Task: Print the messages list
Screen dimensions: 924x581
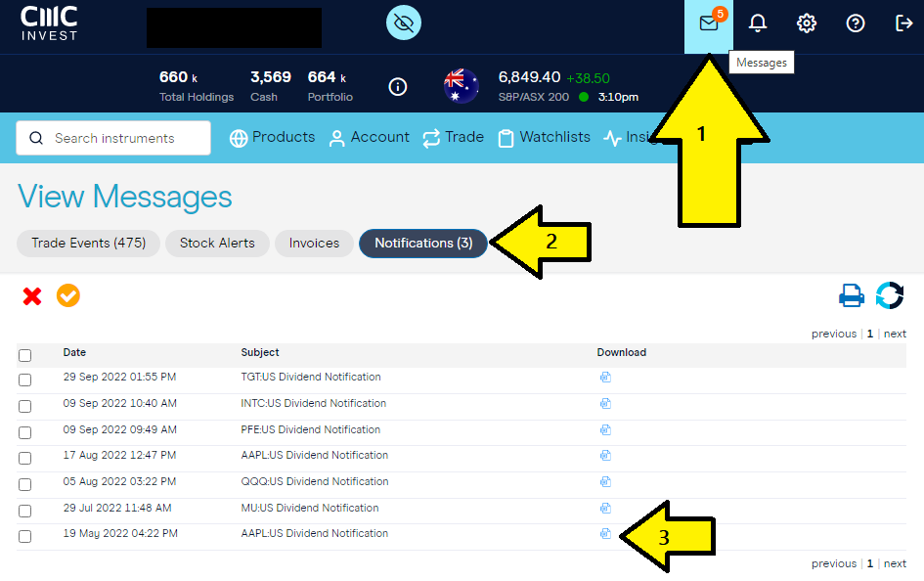Action: [x=852, y=295]
